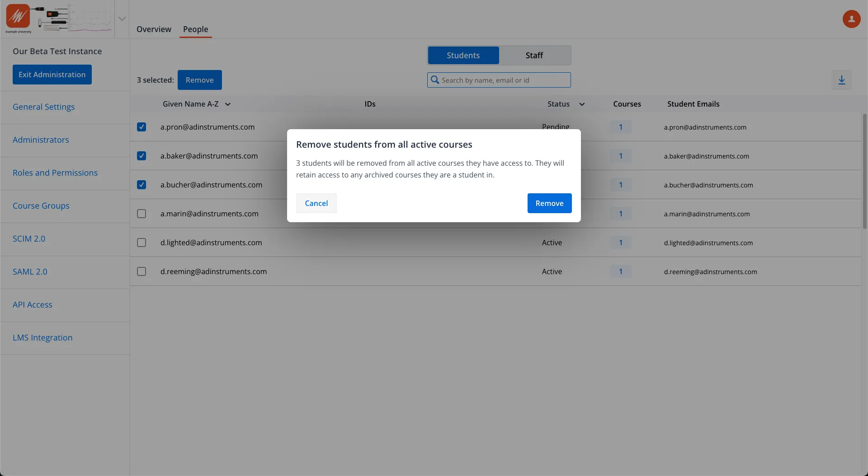Open the Given Name A-Z sort dropdown

tap(196, 104)
